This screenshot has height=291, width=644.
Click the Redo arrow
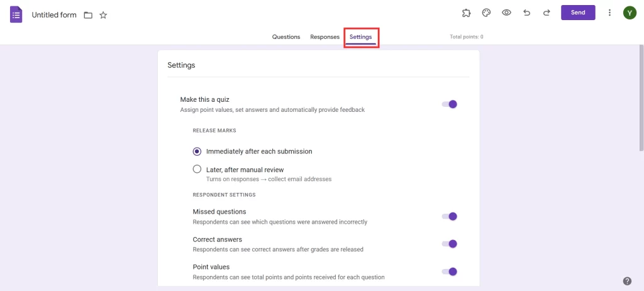click(x=547, y=13)
